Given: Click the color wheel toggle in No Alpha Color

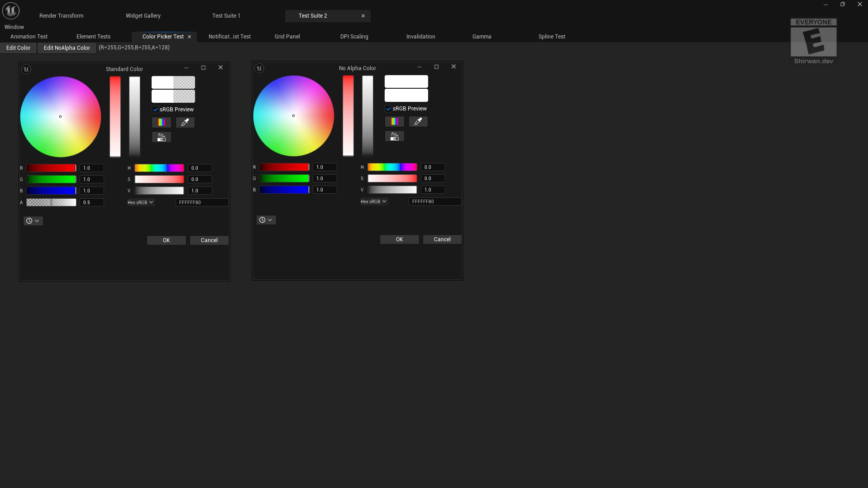Looking at the screenshot, I should (394, 121).
